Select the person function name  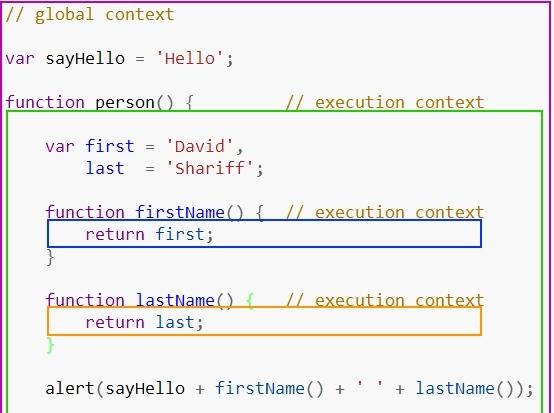click(x=125, y=103)
